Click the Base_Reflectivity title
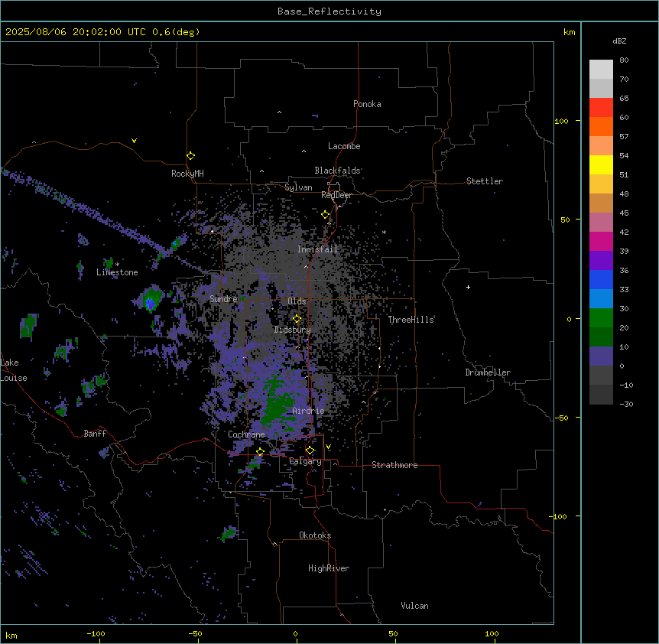This screenshot has width=659, height=644. (x=329, y=11)
